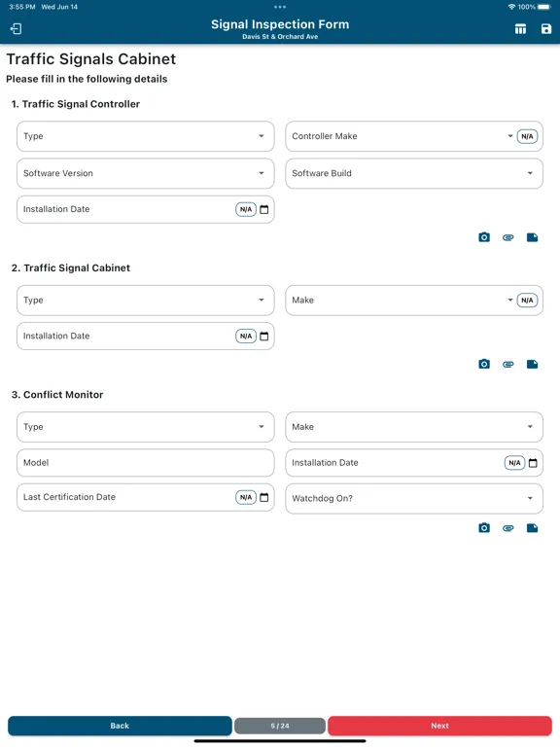This screenshot has height=747, width=560.
Task: Go to the Next page
Action: point(440,726)
